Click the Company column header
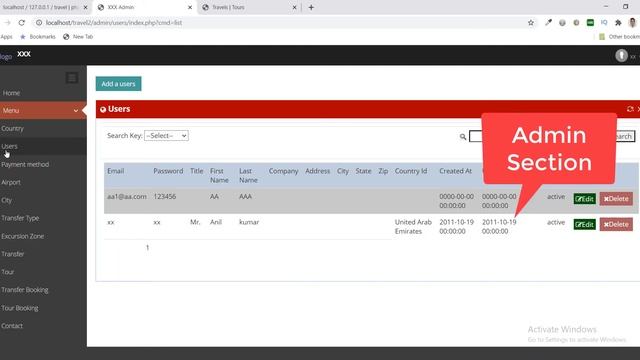 tap(283, 171)
